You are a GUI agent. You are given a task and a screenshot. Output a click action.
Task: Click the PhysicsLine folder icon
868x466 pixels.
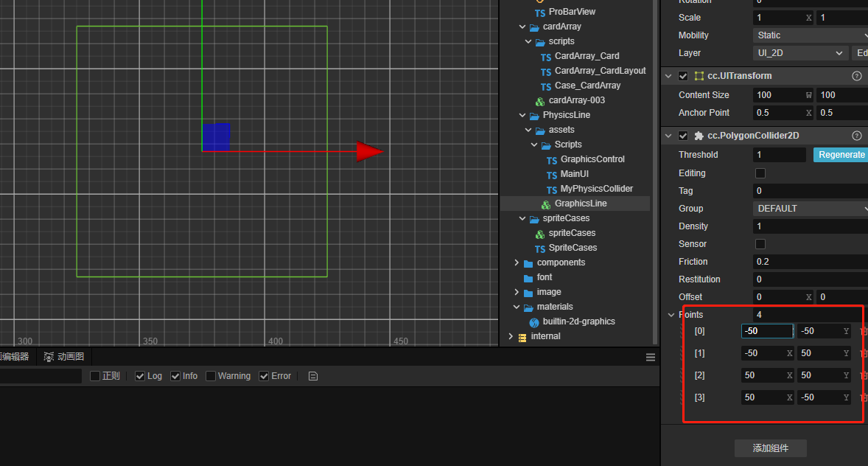(x=534, y=116)
